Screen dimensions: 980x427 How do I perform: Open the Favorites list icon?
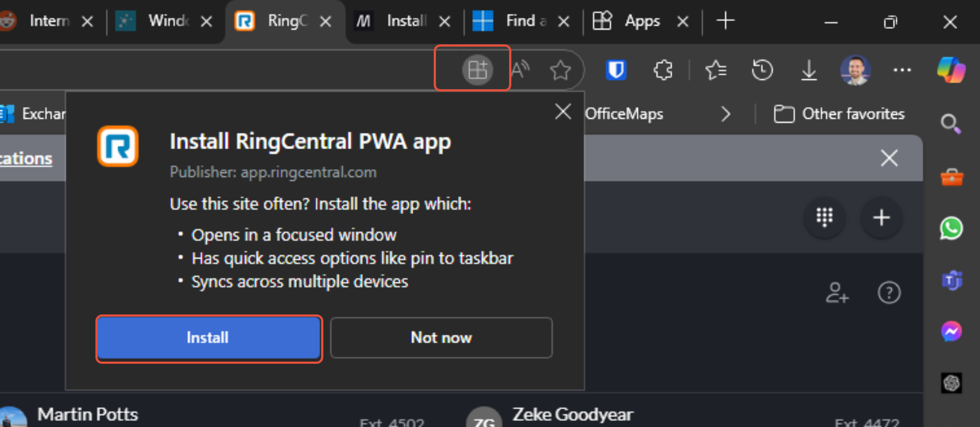716,70
